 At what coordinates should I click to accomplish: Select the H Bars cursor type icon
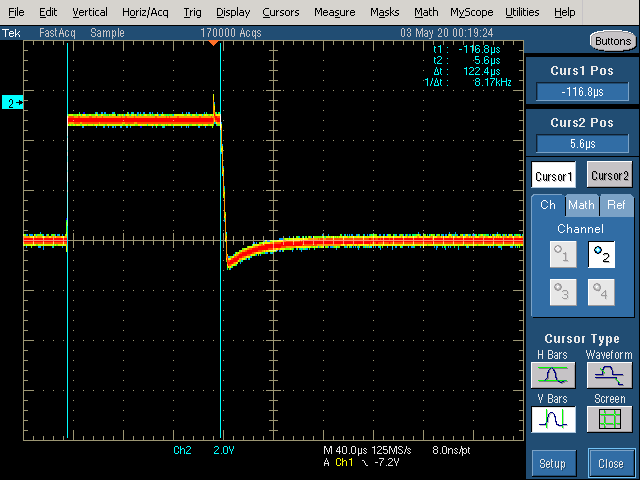click(552, 374)
